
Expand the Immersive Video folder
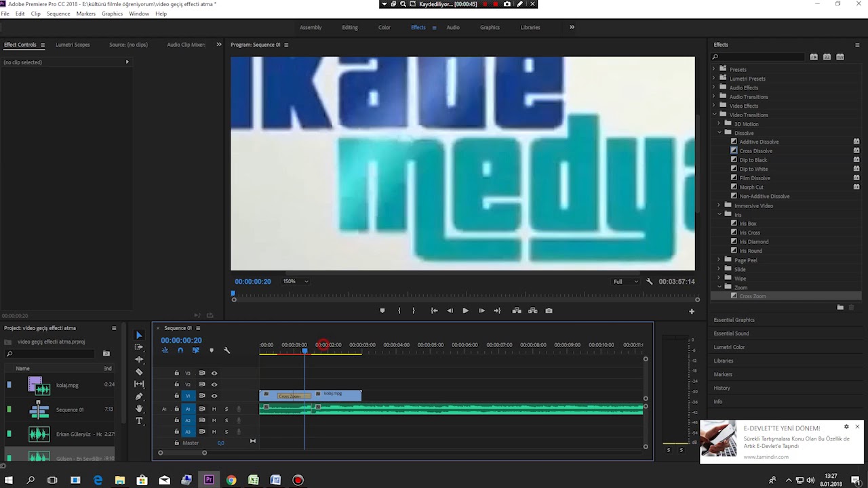[719, 205]
